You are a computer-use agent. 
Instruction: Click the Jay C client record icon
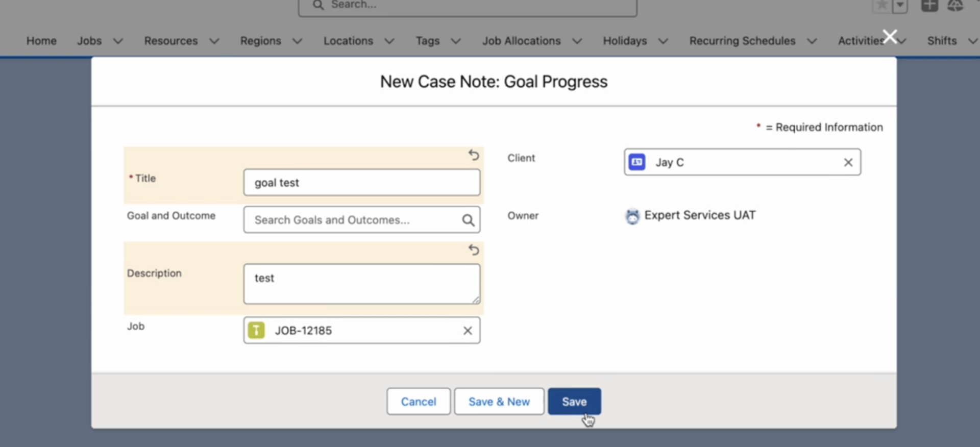click(637, 162)
